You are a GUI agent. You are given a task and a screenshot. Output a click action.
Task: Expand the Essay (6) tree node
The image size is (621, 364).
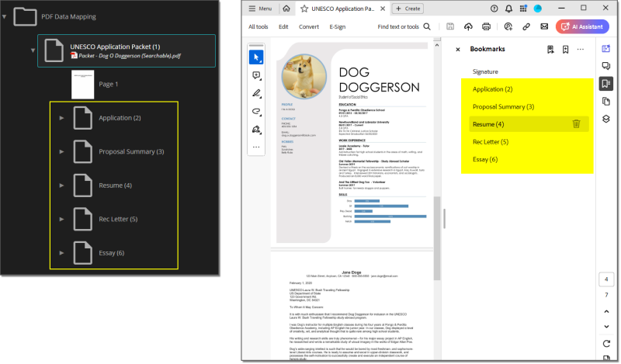tap(62, 253)
